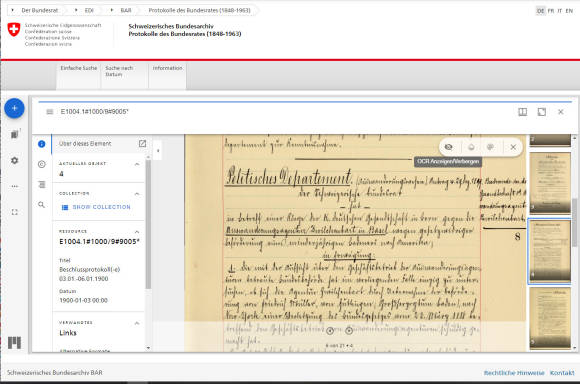Open the 'Information' tab
The width and height of the screenshot is (580, 384).
click(x=168, y=75)
